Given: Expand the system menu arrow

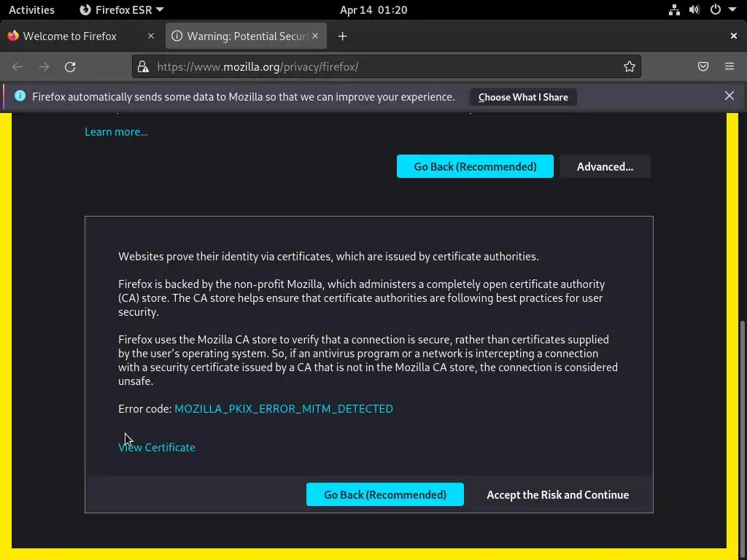Looking at the screenshot, I should pos(732,9).
